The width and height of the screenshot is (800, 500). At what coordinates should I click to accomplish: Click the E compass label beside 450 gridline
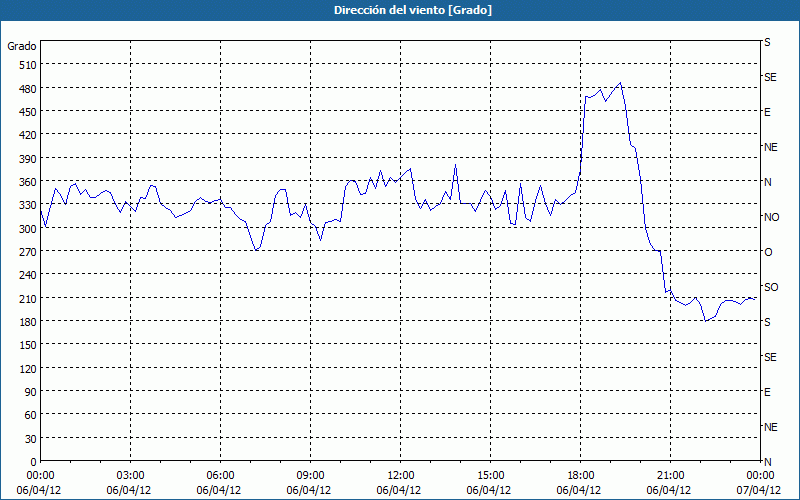[x=767, y=112]
